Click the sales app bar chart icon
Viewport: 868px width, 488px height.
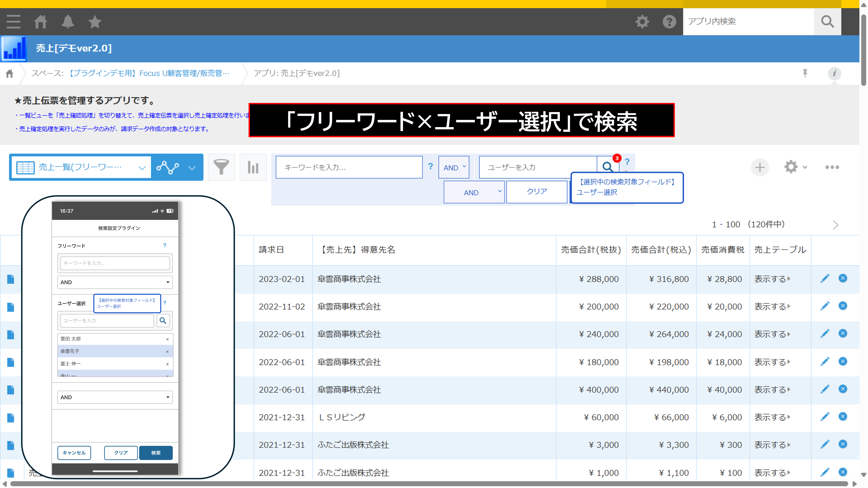[x=14, y=49]
